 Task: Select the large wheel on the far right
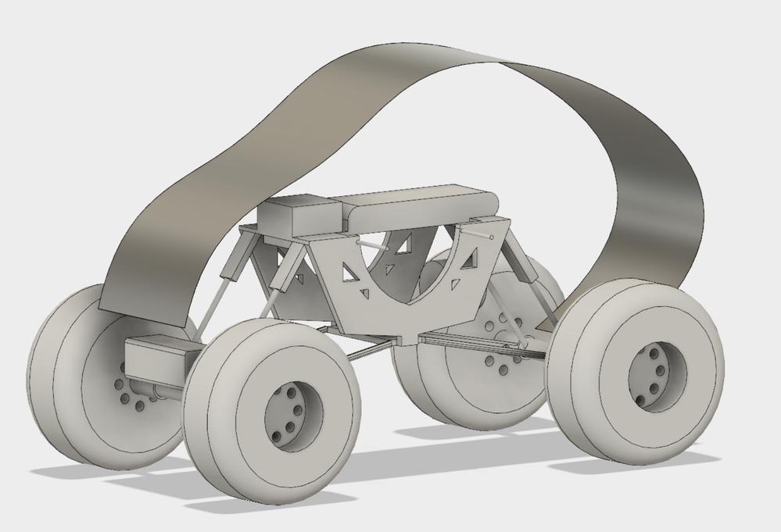point(635,371)
